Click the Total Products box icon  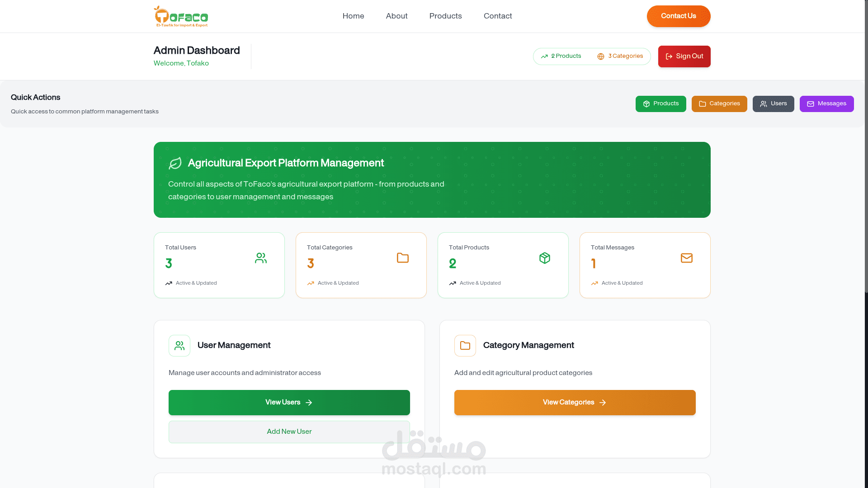[544, 258]
